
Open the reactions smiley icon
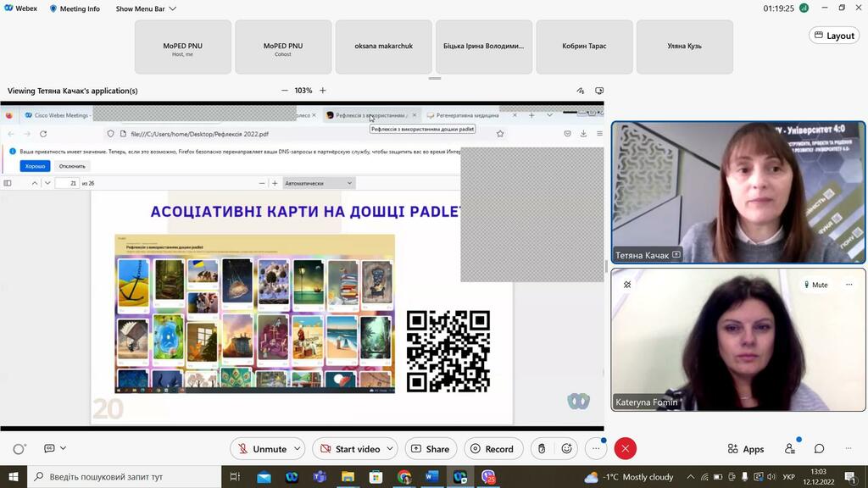coord(567,449)
